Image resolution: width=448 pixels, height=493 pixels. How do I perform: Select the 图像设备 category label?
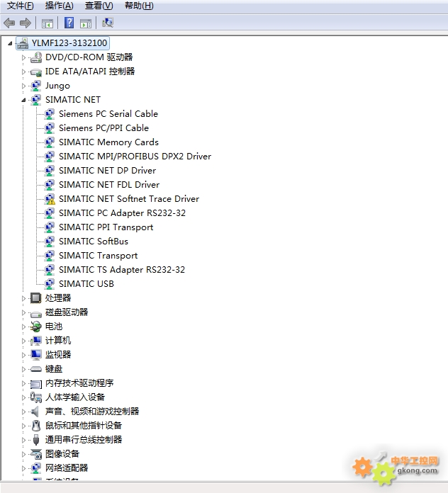62,454
